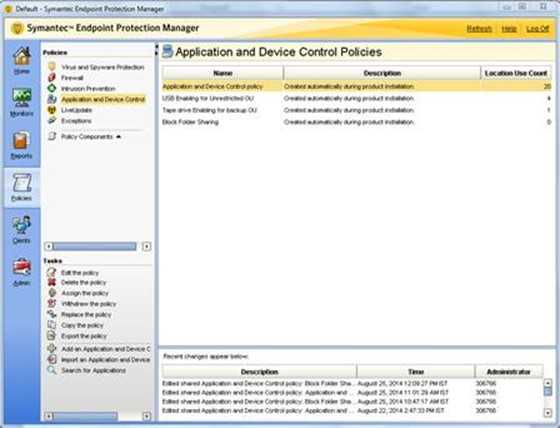Click the Policy Components icon
Viewport: 560px width, 428px height.
52,136
